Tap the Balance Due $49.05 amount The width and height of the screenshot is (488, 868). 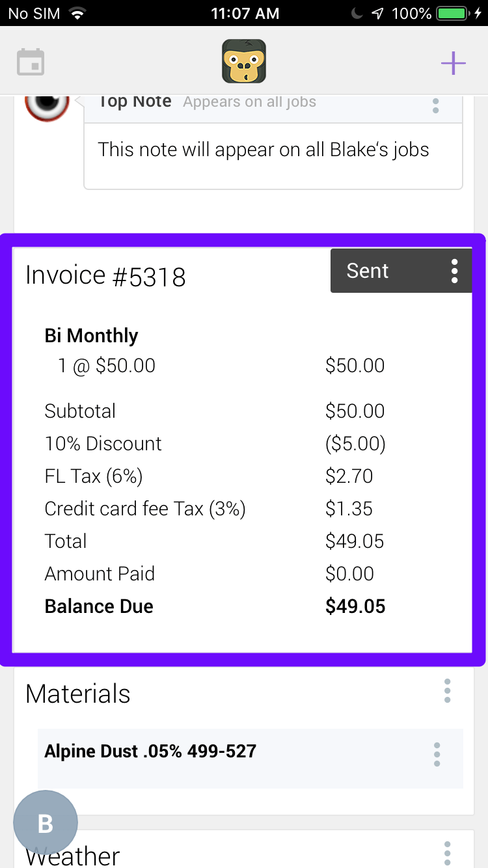[x=355, y=606]
